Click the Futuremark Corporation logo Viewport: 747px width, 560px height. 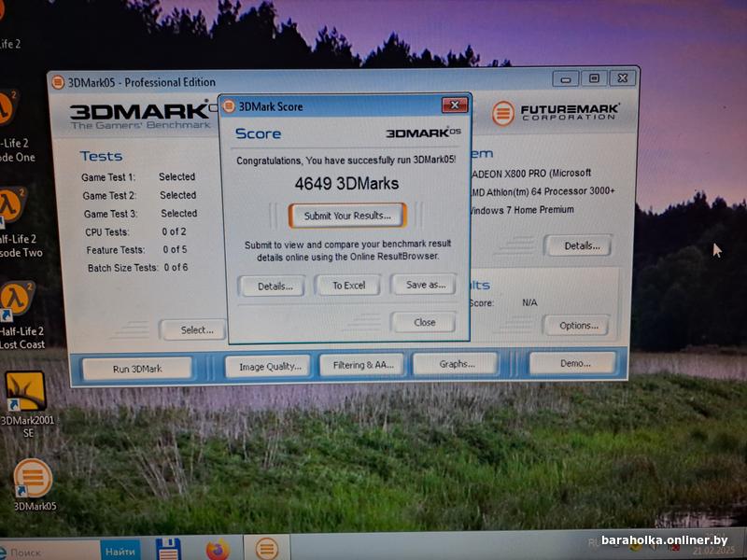[x=556, y=113]
